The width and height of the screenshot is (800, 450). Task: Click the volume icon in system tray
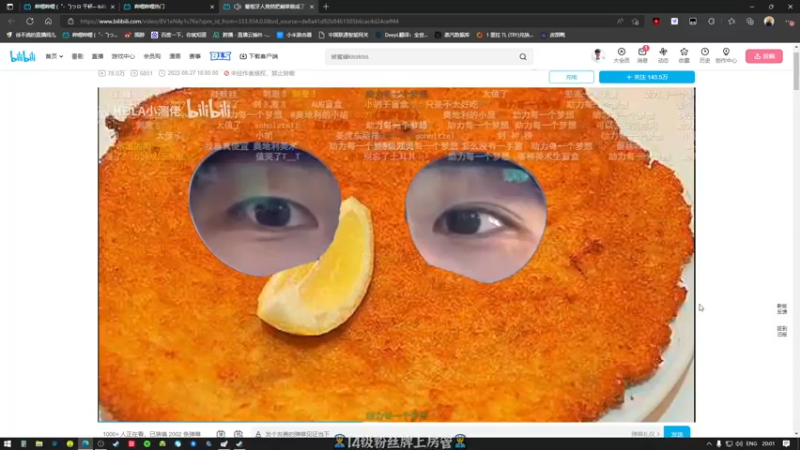739,444
